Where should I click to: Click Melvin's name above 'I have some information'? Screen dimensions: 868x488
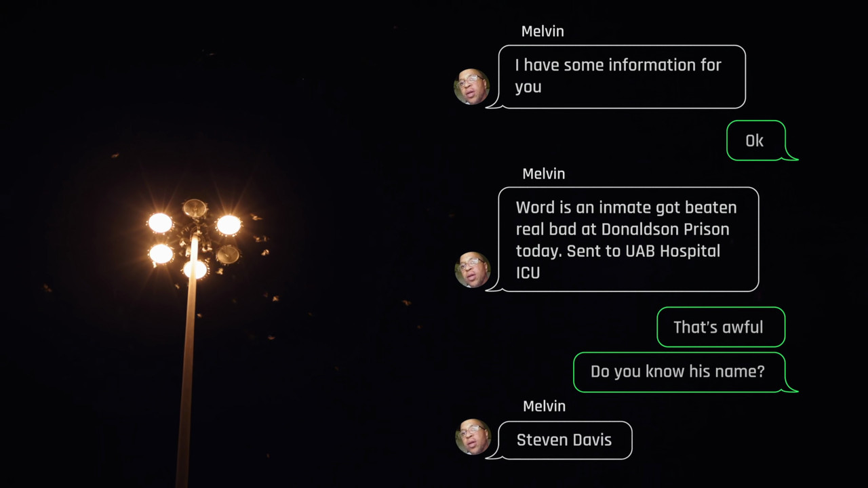tap(542, 31)
